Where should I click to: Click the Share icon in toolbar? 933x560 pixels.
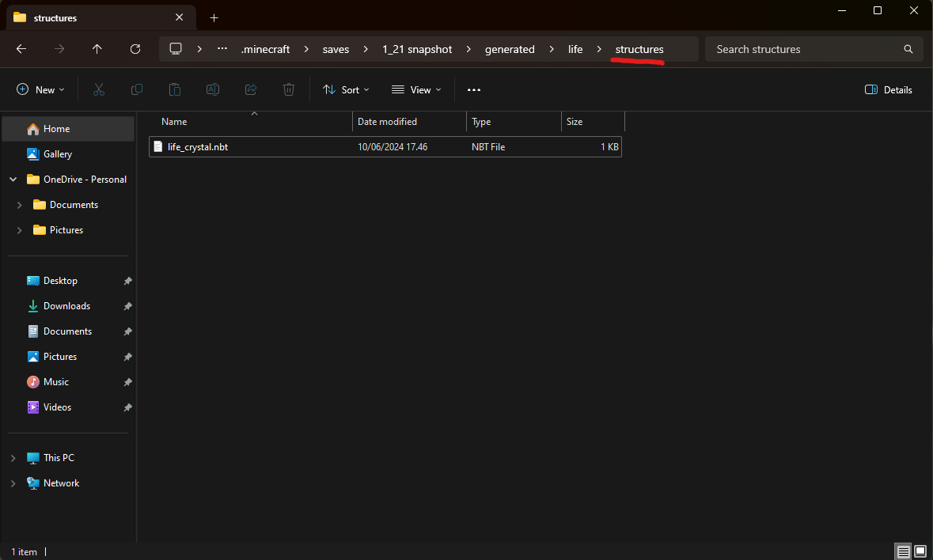coord(251,90)
